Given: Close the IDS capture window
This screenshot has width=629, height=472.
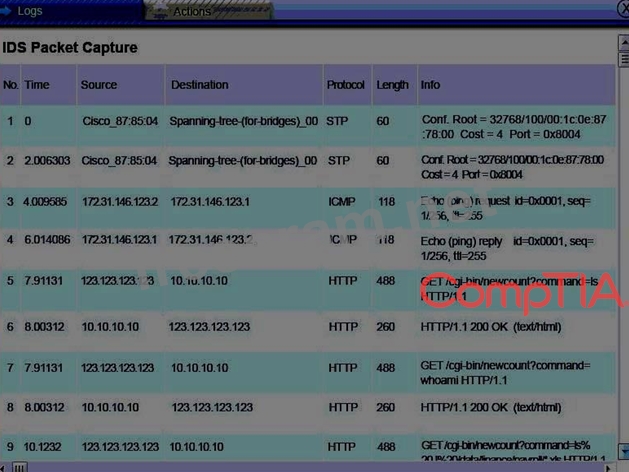Looking at the screenshot, I should [x=623, y=9].
